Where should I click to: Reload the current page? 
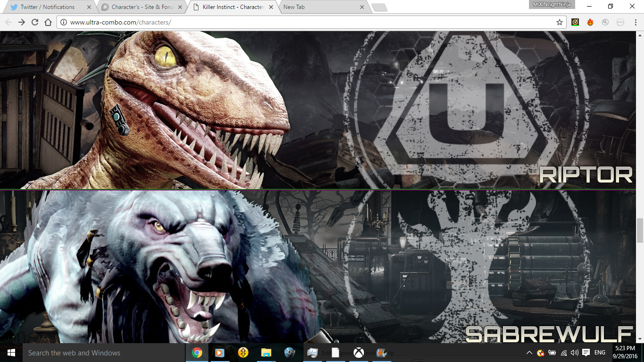coord(35,22)
